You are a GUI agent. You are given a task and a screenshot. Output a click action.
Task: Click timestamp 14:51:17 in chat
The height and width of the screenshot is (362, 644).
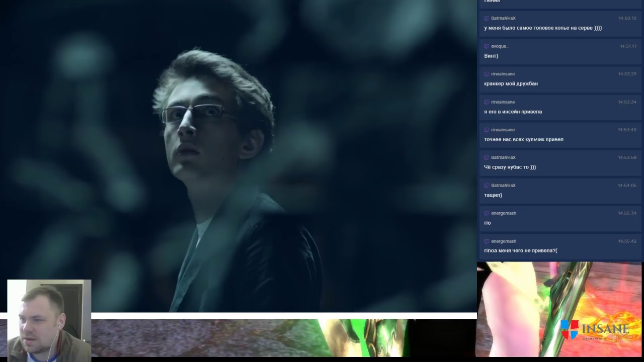pyautogui.click(x=628, y=46)
